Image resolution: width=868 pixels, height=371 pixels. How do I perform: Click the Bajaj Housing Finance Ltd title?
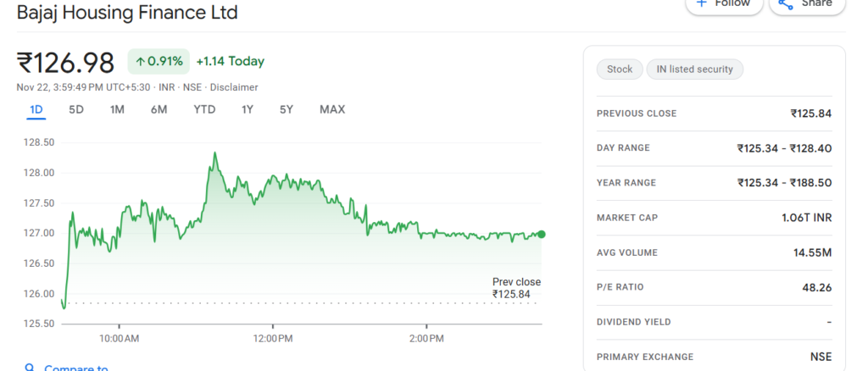click(x=127, y=12)
